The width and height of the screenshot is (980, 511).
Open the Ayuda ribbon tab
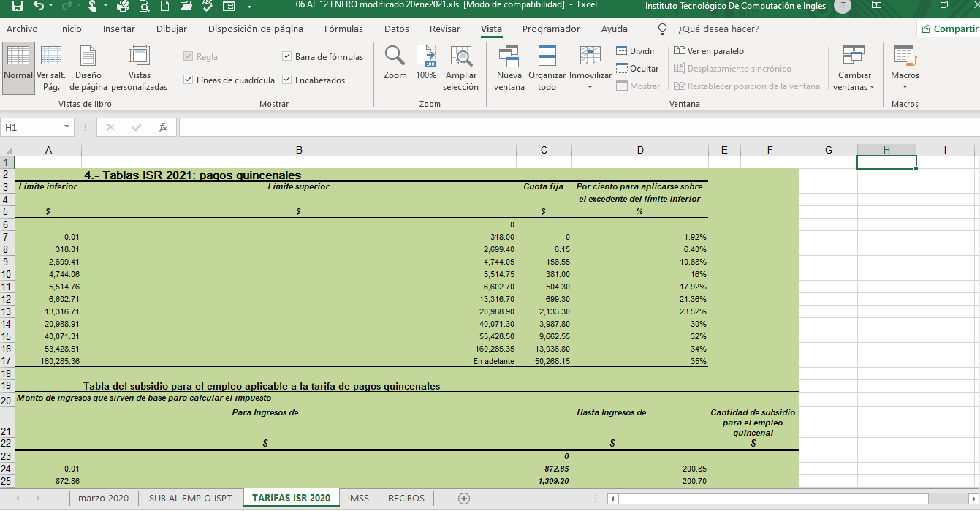615,29
